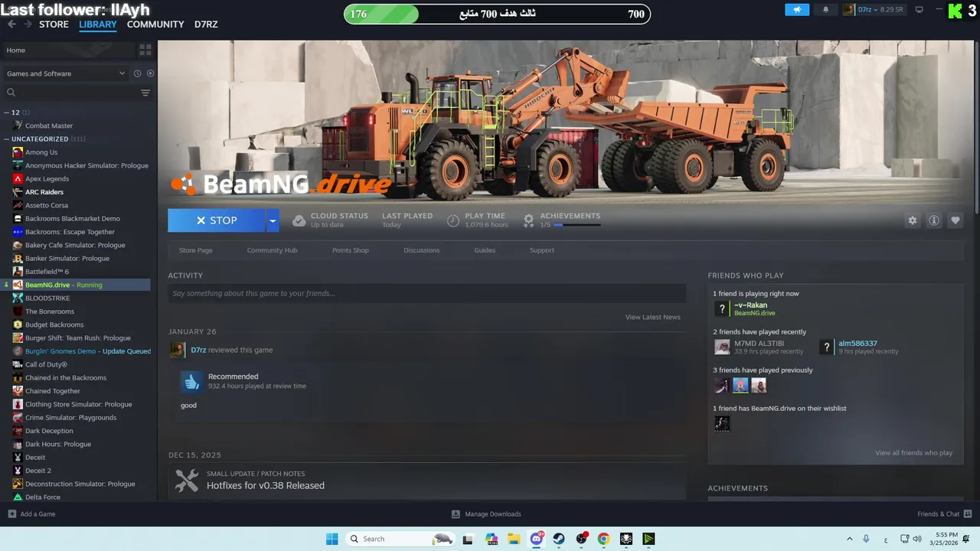Click the cloud status icon
This screenshot has height=551, width=980.
point(299,220)
